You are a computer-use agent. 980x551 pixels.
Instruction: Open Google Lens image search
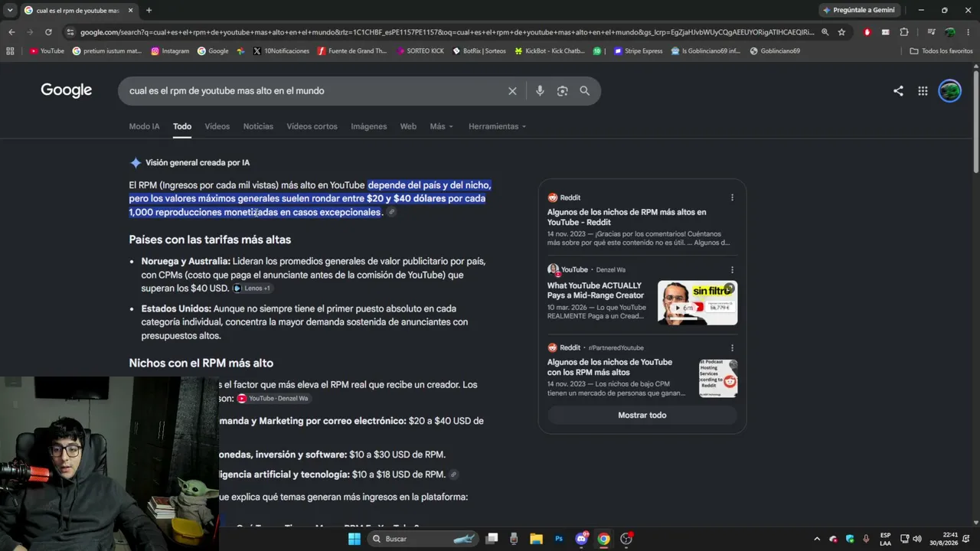[562, 91]
